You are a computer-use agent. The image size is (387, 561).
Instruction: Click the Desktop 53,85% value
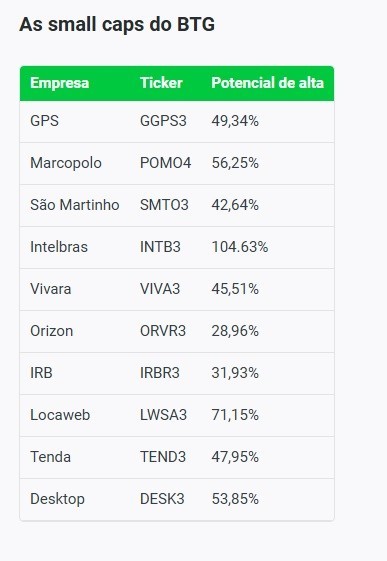235,499
